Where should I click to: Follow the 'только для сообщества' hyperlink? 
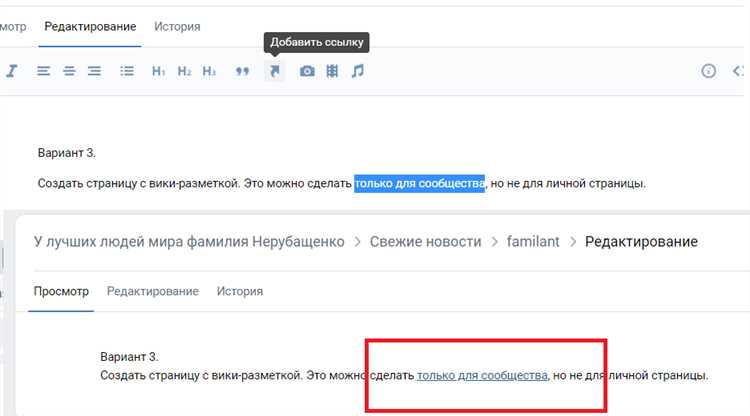(482, 376)
